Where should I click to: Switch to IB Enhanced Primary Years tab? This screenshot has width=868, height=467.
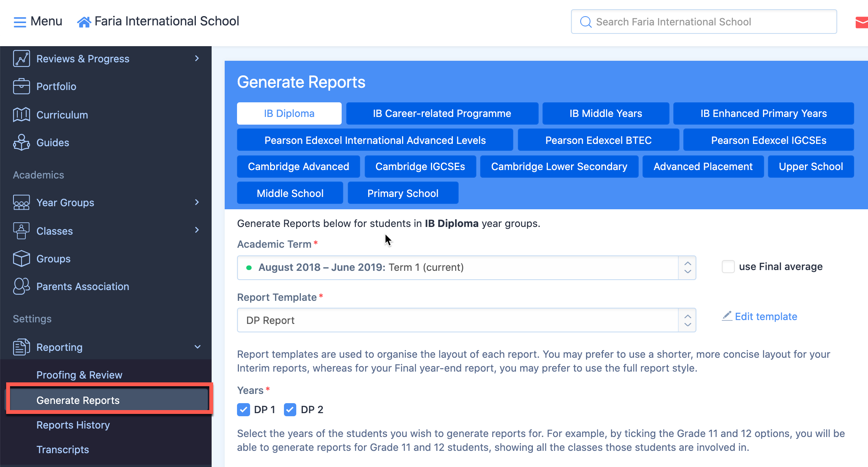[x=764, y=113]
